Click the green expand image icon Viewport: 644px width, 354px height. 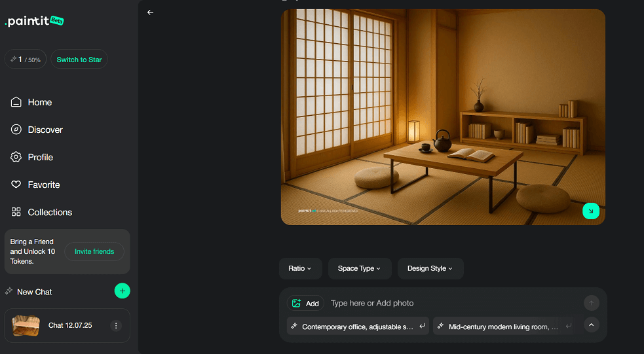[x=590, y=211]
